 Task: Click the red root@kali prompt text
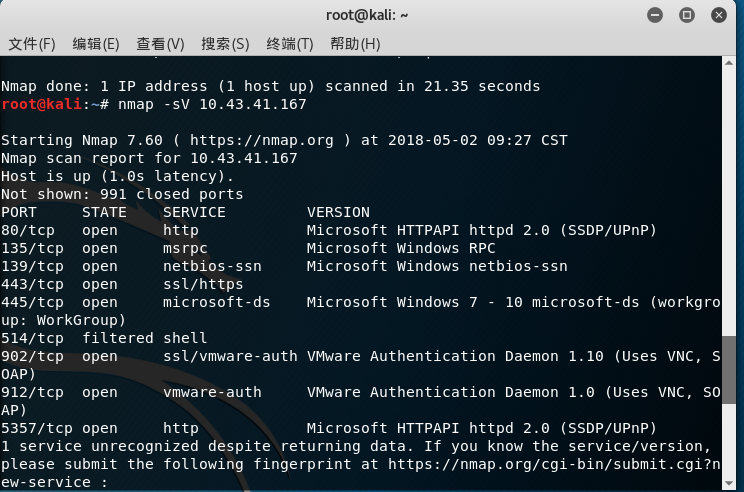click(41, 104)
